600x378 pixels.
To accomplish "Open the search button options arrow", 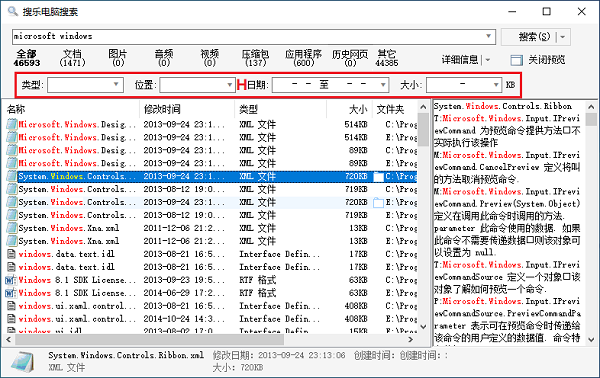I will (x=563, y=37).
